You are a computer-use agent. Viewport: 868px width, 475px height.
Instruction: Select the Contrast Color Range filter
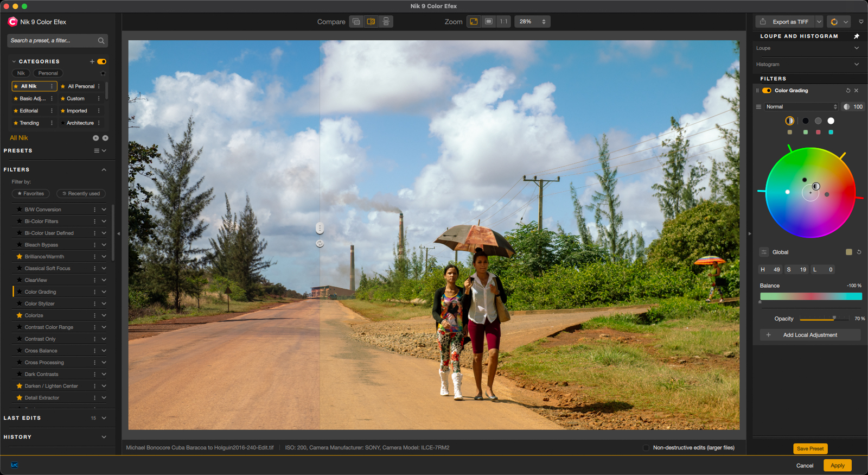[x=49, y=327]
